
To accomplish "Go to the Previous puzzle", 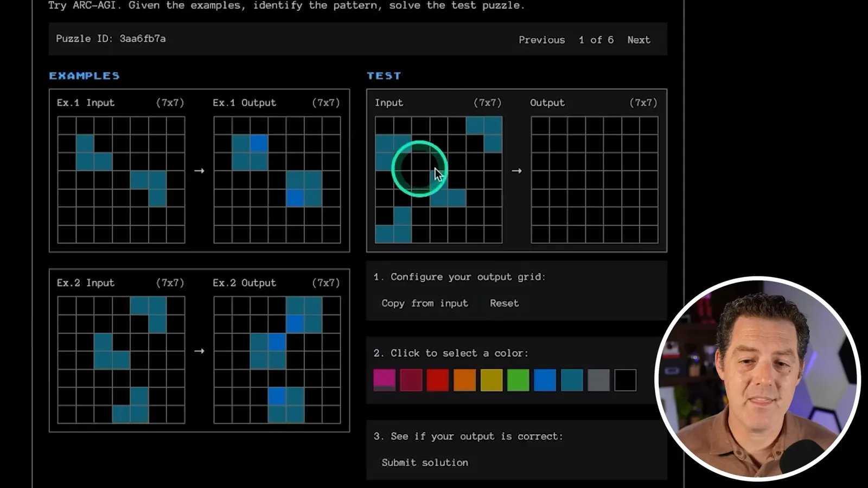I will click(x=541, y=40).
